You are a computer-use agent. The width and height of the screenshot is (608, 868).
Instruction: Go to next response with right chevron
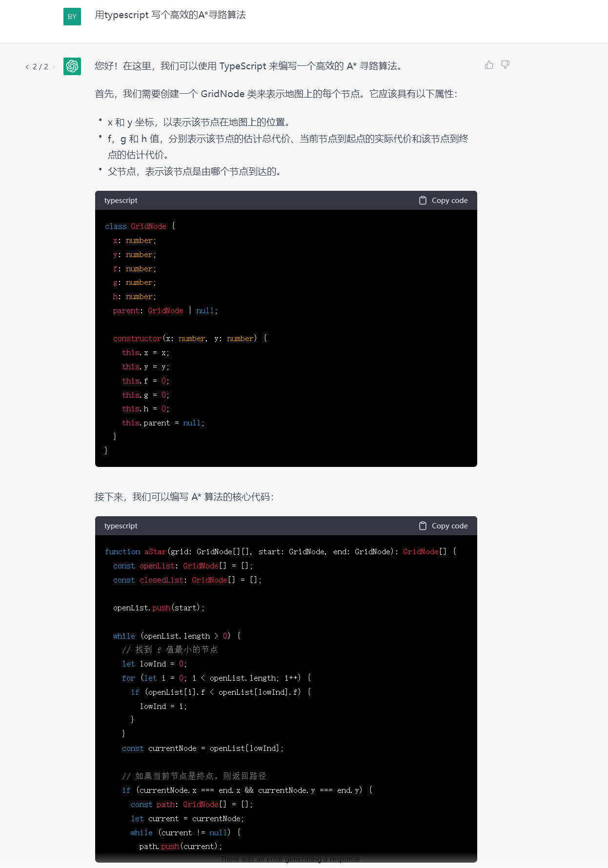(54, 67)
